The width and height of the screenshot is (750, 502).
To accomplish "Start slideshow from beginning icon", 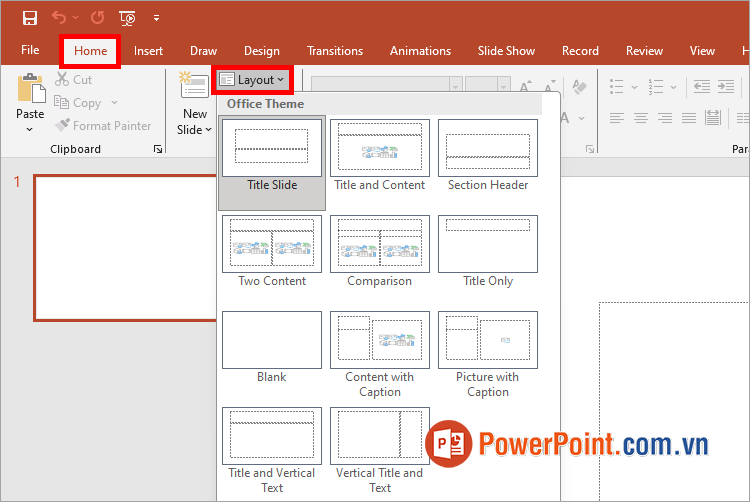I will [x=127, y=18].
